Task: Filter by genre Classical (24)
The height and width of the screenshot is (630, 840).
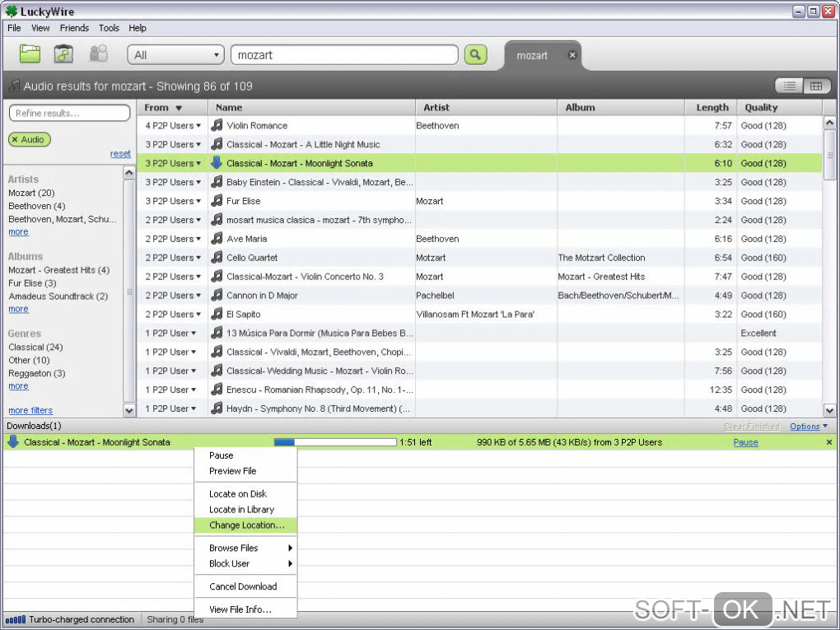Action: [x=35, y=348]
